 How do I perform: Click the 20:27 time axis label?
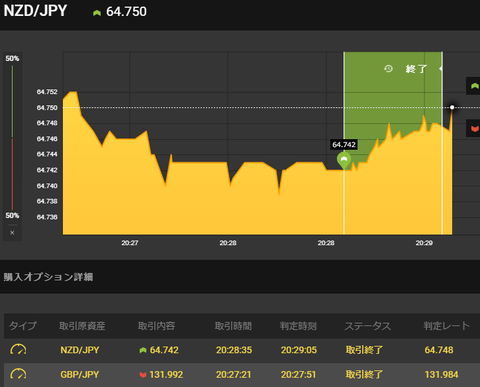tap(130, 243)
